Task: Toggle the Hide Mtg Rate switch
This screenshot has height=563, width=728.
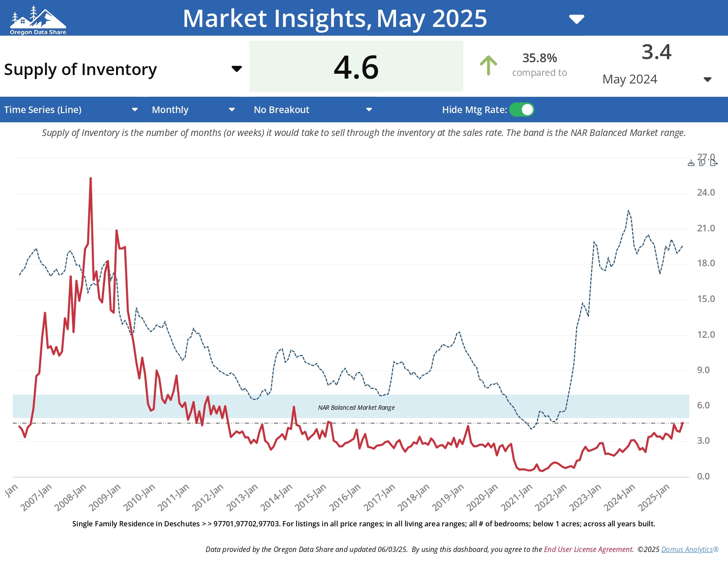Action: (x=522, y=110)
